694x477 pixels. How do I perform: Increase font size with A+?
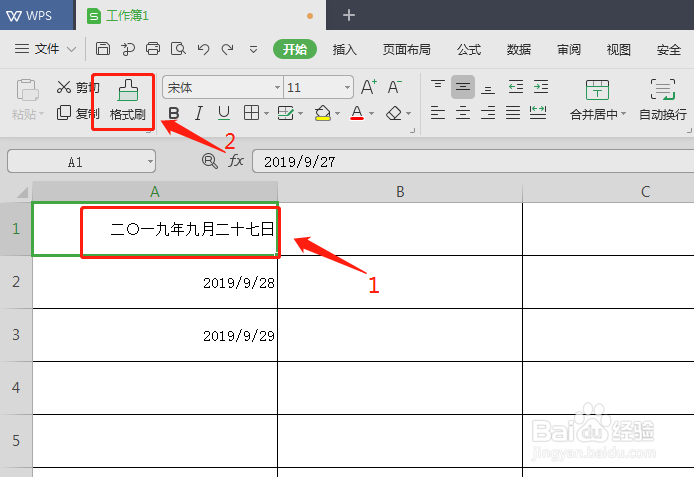point(369,87)
